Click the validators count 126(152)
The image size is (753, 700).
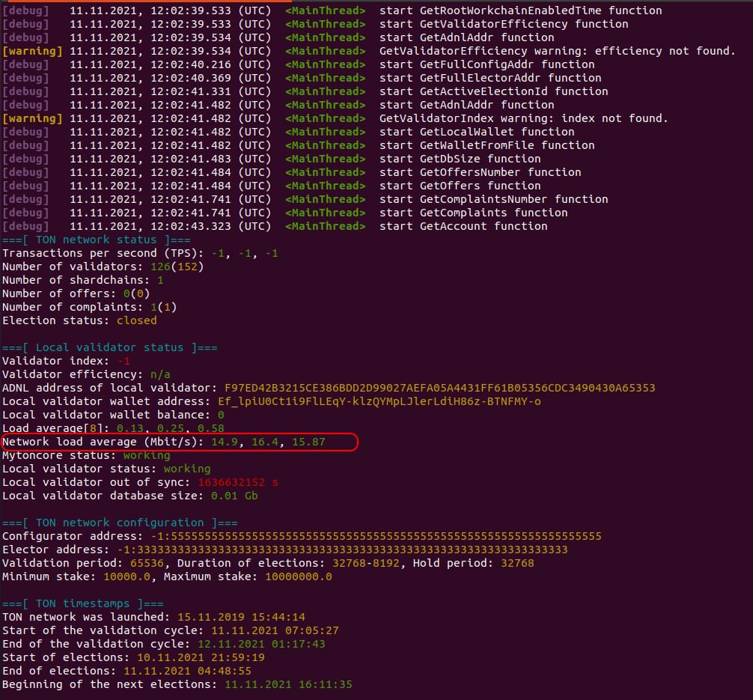[x=177, y=267]
